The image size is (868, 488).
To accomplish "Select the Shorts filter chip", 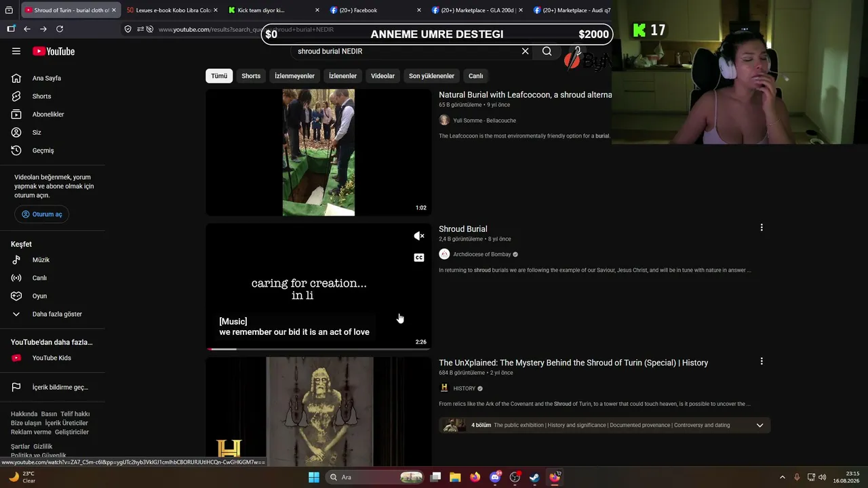I will [x=251, y=76].
